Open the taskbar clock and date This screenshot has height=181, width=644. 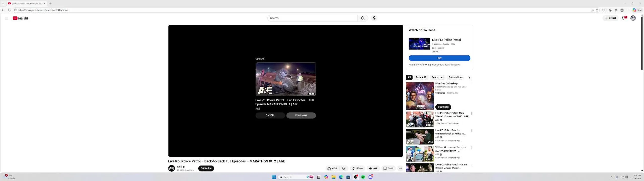tap(635, 177)
